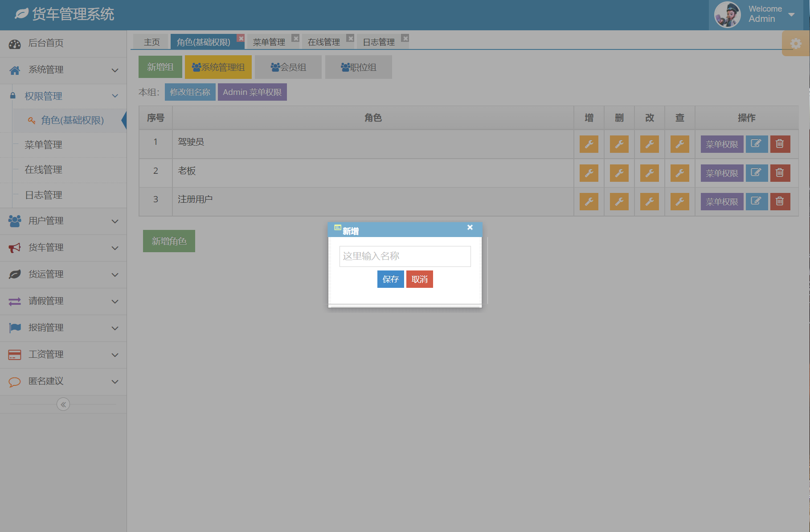Click the 查 wrench icon for 老板
This screenshot has width=810, height=532.
pos(679,173)
